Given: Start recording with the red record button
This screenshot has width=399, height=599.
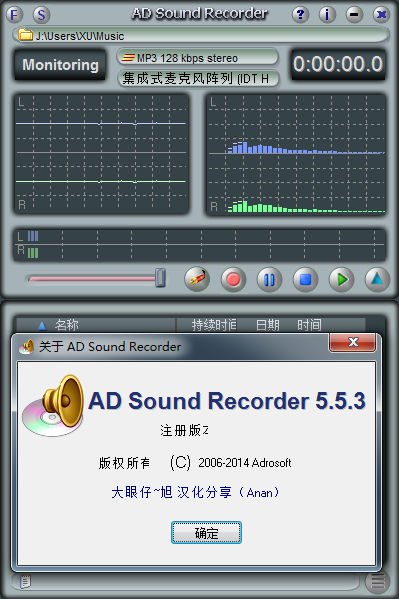Looking at the screenshot, I should tap(233, 279).
